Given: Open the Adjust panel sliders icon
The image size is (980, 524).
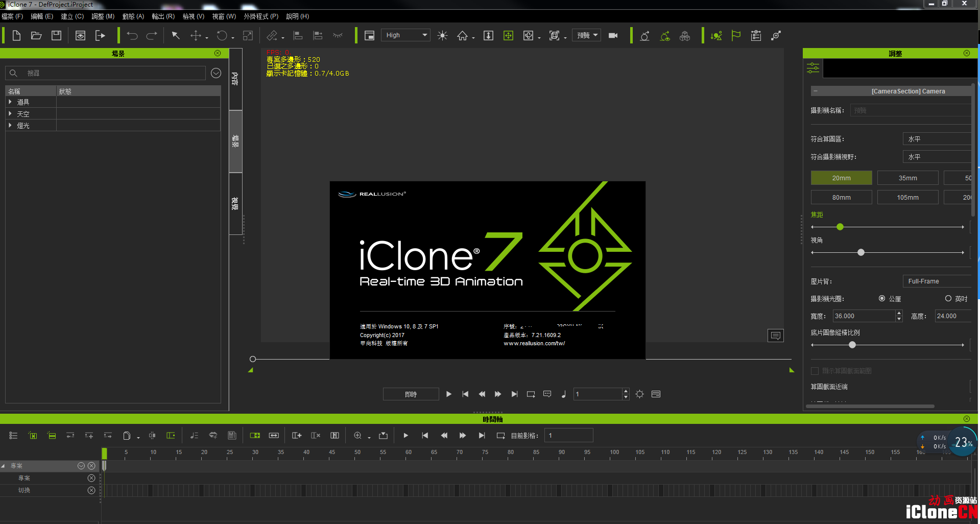Looking at the screenshot, I should click(x=813, y=67).
